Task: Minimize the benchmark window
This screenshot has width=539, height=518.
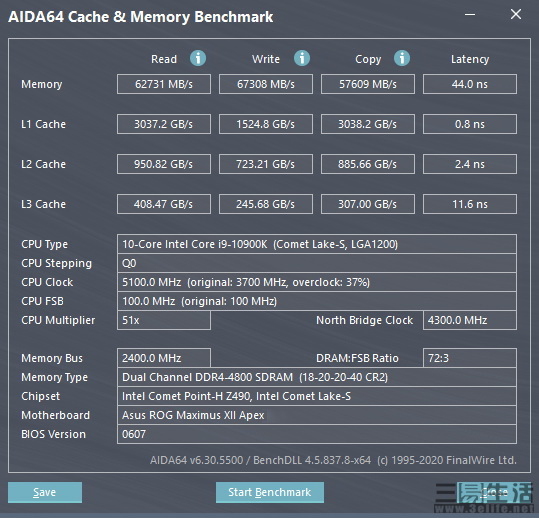Action: [470, 14]
